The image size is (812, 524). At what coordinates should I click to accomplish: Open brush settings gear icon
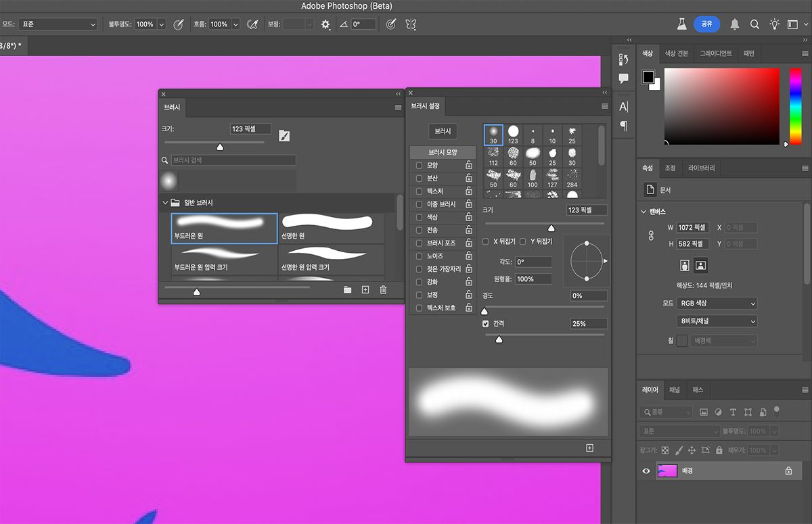[325, 24]
